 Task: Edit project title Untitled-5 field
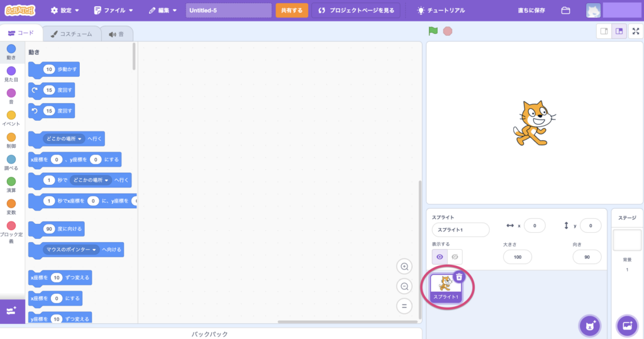pos(228,10)
